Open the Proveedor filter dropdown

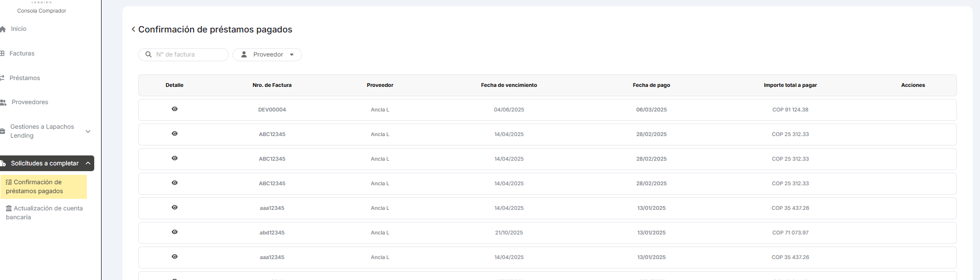268,54
